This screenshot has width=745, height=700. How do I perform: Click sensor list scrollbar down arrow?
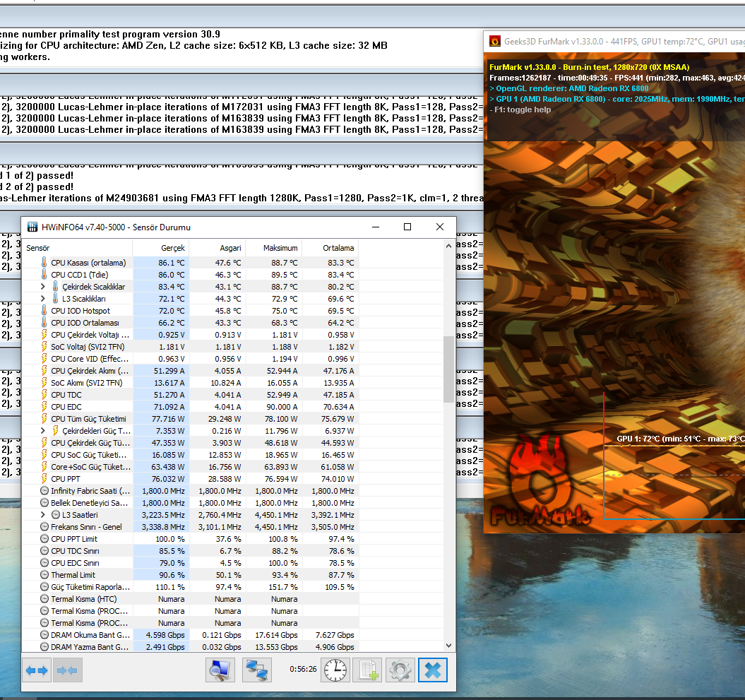pyautogui.click(x=448, y=646)
